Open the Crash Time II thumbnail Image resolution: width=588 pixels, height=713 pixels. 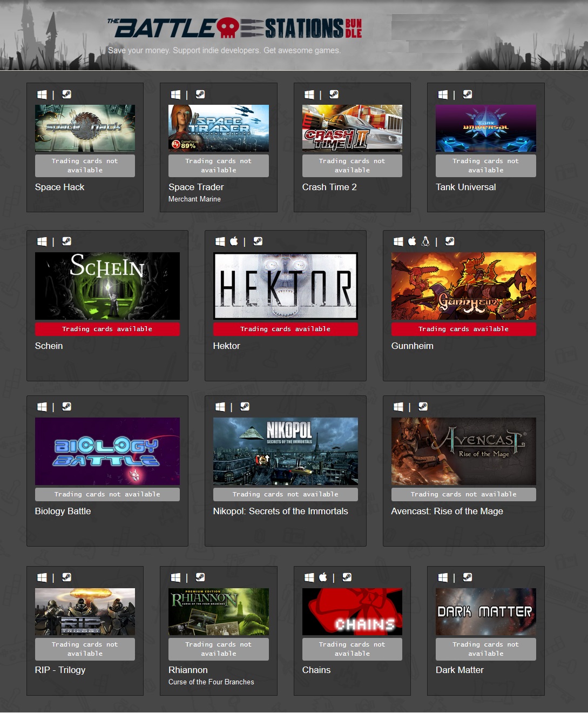[352, 128]
